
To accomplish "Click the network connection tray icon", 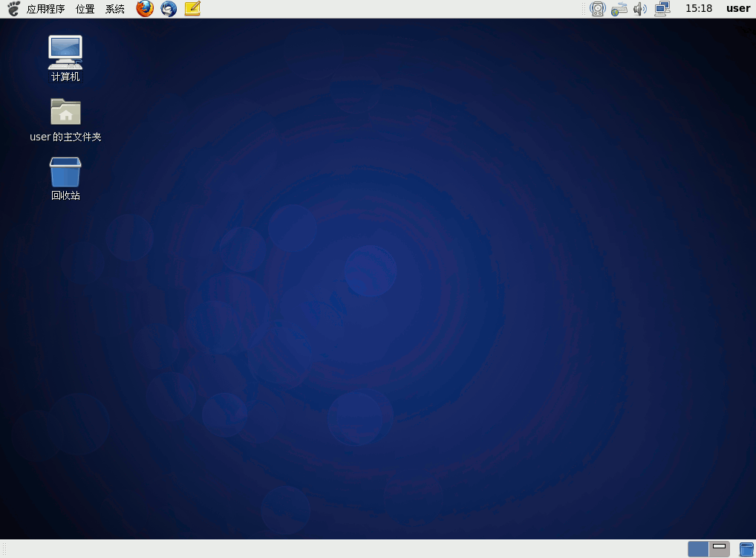I will point(662,9).
